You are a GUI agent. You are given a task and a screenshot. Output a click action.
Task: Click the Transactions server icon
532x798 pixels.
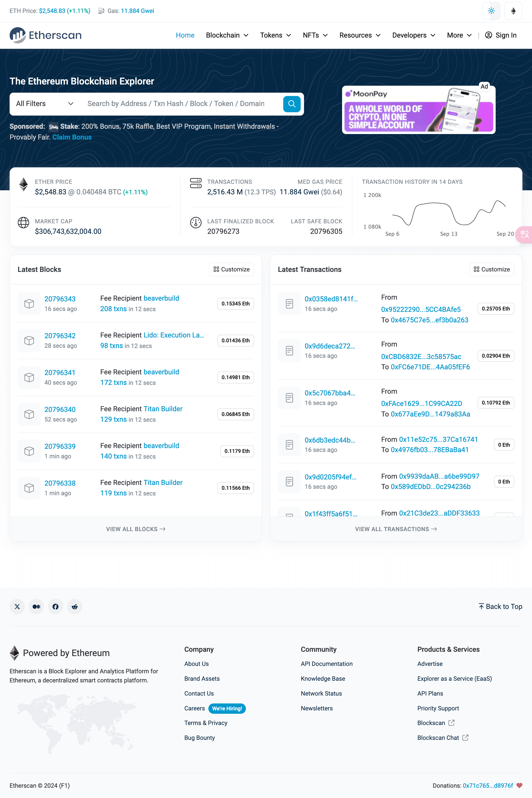pos(196,183)
